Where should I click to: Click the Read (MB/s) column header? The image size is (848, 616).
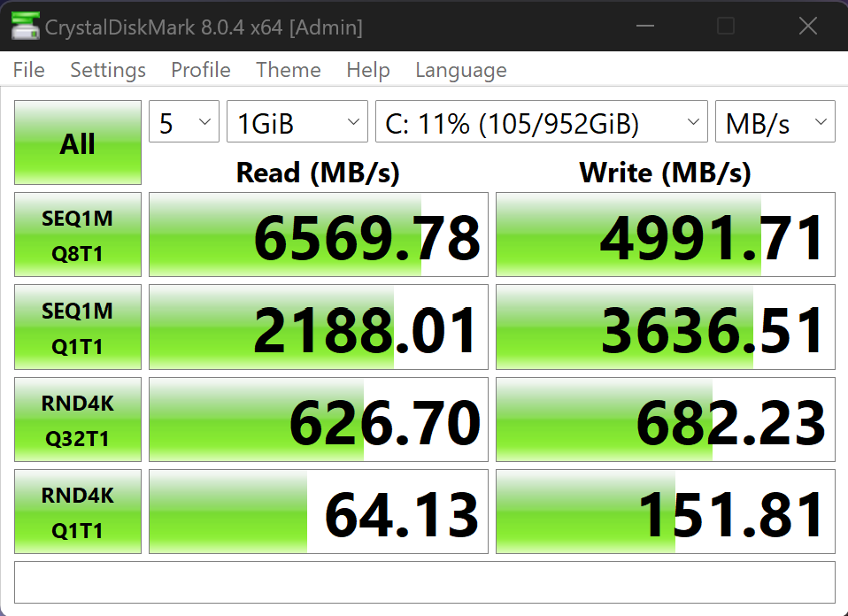(318, 173)
